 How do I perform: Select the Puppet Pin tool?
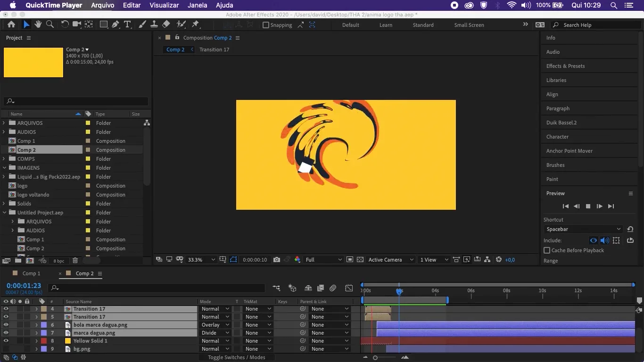196,25
